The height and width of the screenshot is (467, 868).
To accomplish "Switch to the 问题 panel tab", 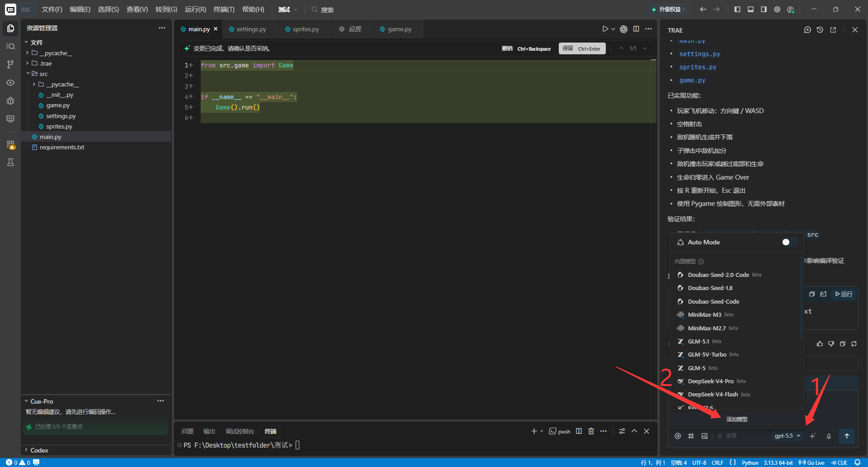I will (187, 431).
